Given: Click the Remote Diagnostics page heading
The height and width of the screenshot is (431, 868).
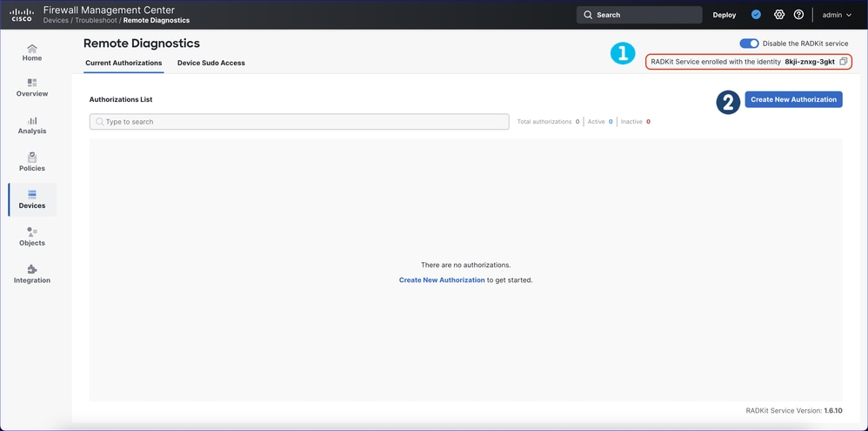Looking at the screenshot, I should (x=142, y=44).
